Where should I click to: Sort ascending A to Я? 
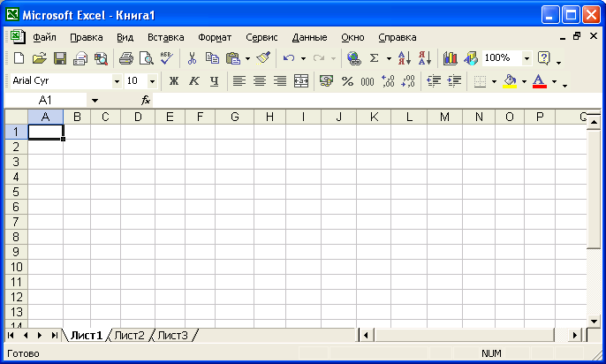pyautogui.click(x=405, y=58)
